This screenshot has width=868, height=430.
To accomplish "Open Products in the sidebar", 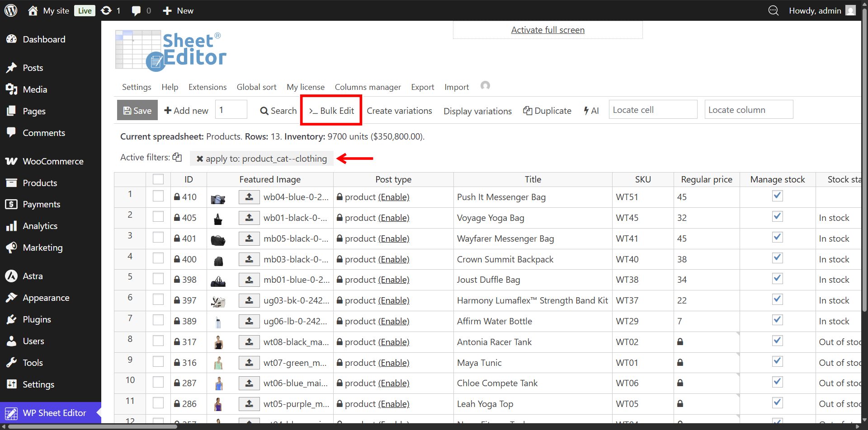I will point(40,183).
